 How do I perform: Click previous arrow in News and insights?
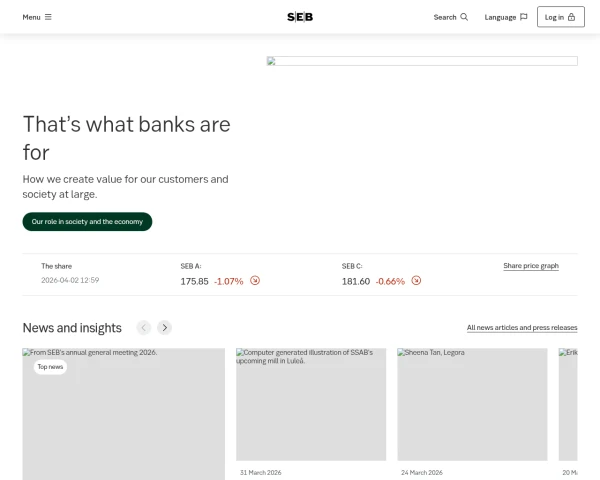point(144,328)
